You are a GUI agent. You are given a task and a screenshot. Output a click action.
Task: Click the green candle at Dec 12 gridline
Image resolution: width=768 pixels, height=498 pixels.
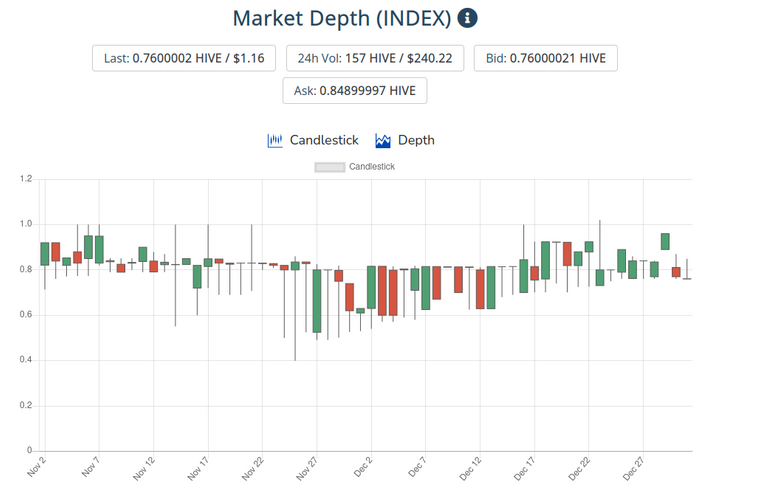(x=491, y=287)
